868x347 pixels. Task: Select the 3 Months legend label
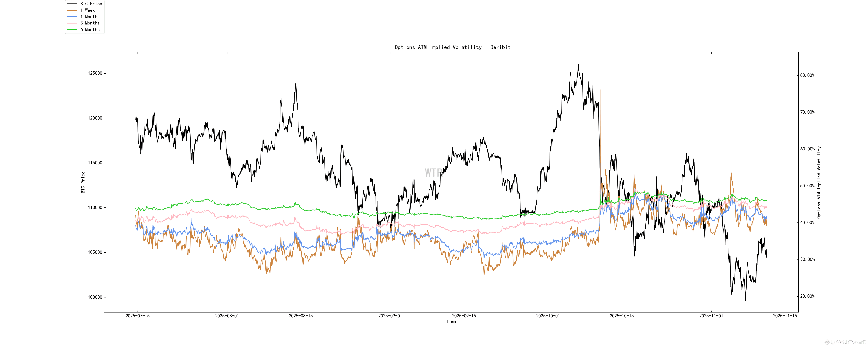pos(90,23)
